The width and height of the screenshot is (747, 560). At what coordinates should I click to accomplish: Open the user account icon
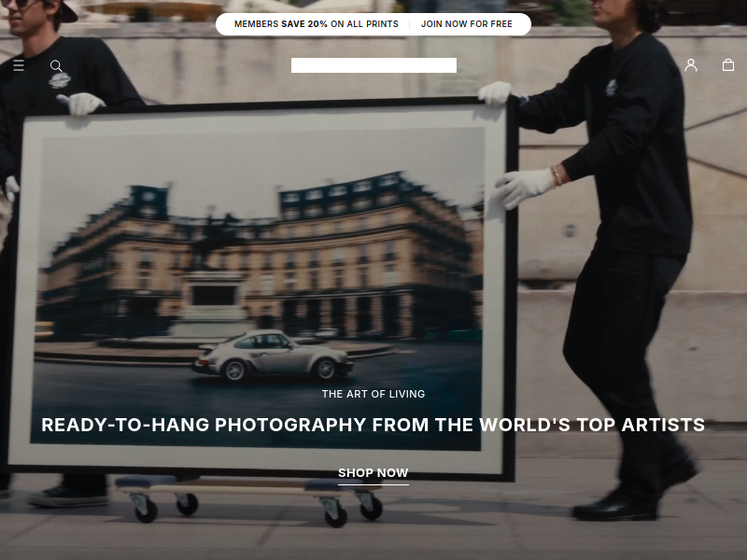691,65
